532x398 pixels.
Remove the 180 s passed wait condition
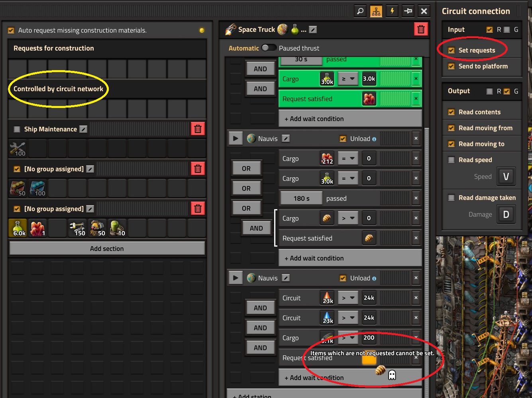pos(416,198)
